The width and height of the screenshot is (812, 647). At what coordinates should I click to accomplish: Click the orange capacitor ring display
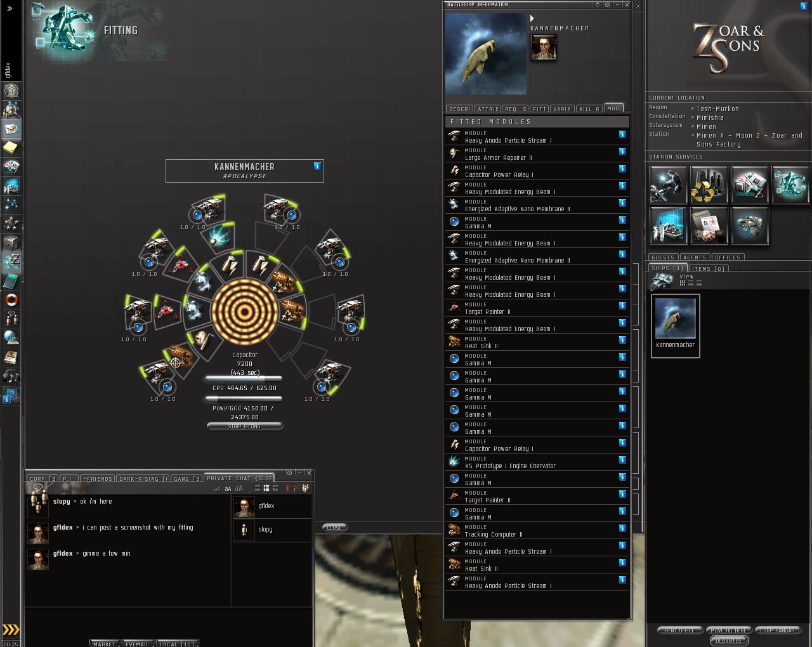coord(245,311)
